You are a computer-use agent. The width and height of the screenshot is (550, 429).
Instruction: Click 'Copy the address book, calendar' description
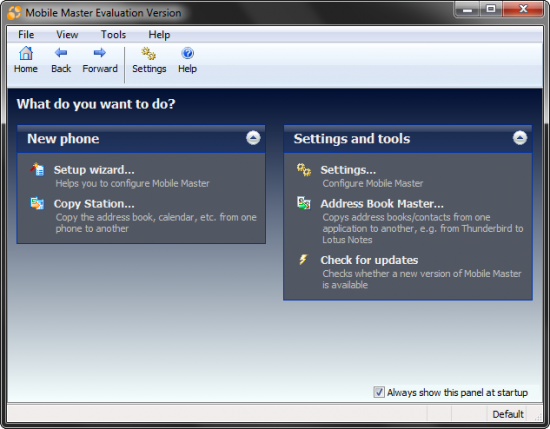156,223
